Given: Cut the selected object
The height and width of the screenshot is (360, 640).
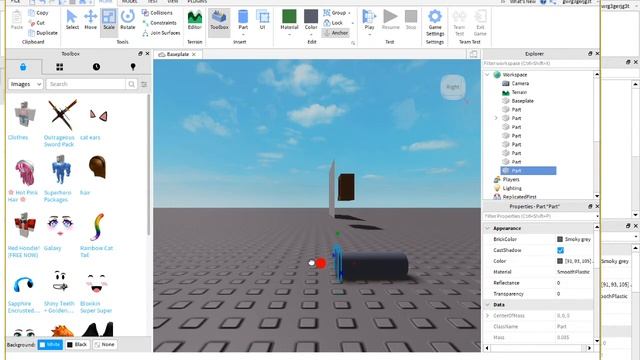Looking at the screenshot, I should tap(36, 23).
